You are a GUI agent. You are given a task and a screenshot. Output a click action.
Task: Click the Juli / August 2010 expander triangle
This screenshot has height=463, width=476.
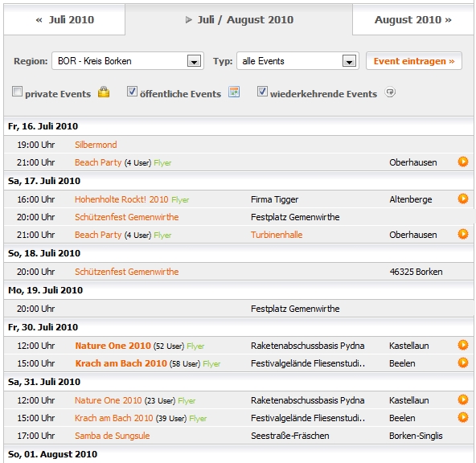pos(188,20)
